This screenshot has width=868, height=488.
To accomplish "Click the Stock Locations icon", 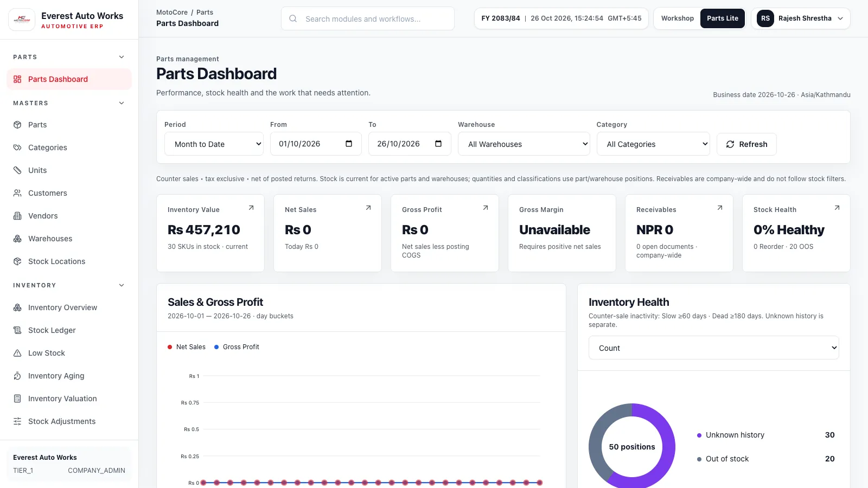I will (x=17, y=261).
